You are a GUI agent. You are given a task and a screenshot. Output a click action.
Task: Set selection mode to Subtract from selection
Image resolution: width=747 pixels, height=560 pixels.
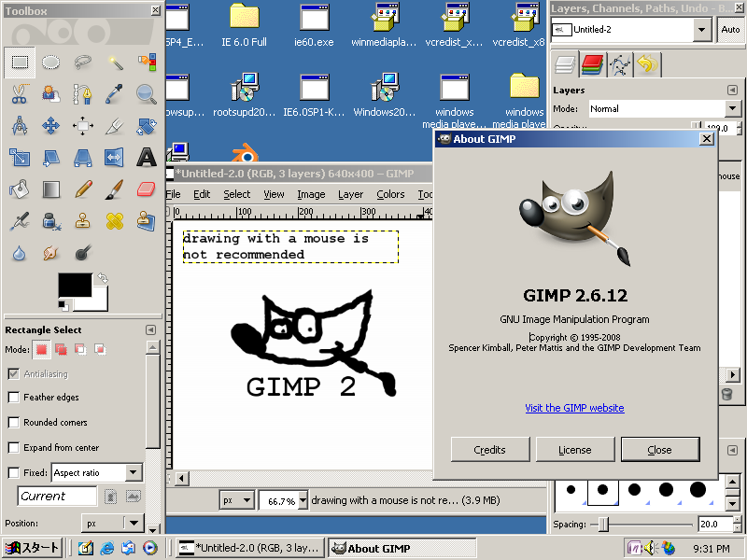point(80,350)
